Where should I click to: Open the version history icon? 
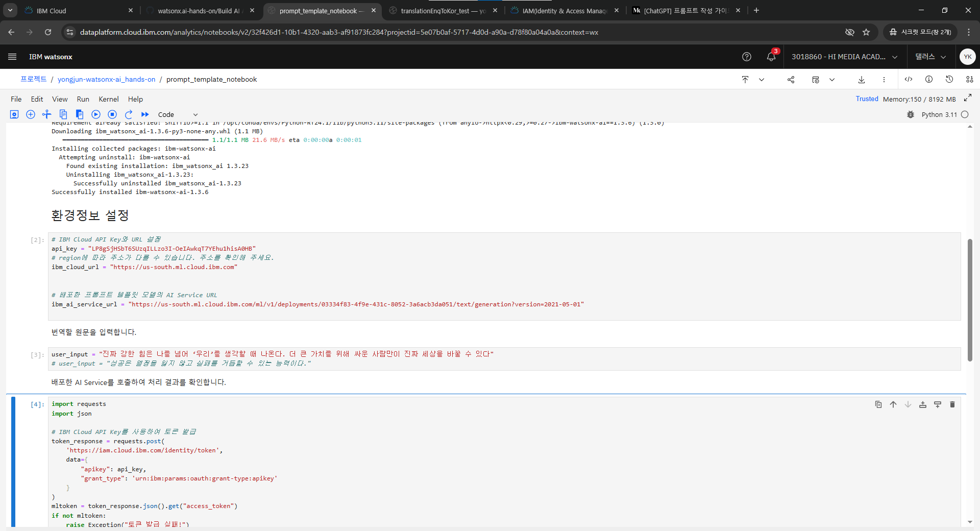949,79
